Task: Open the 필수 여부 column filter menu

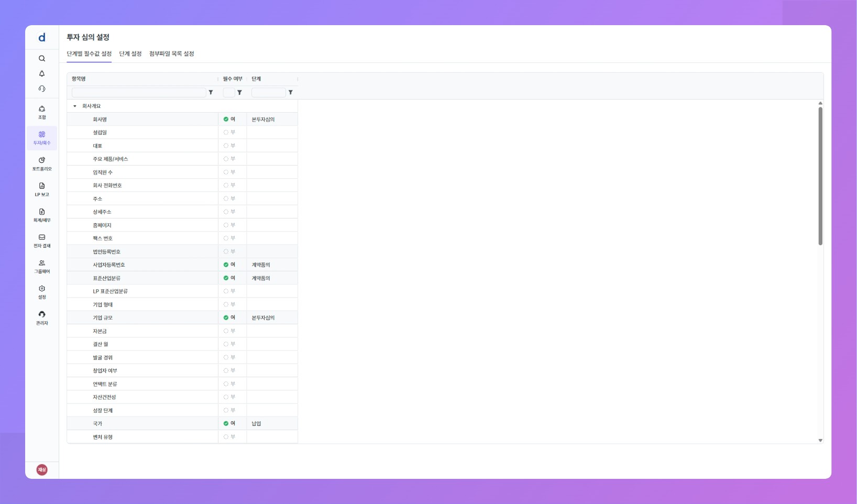Action: point(240,93)
